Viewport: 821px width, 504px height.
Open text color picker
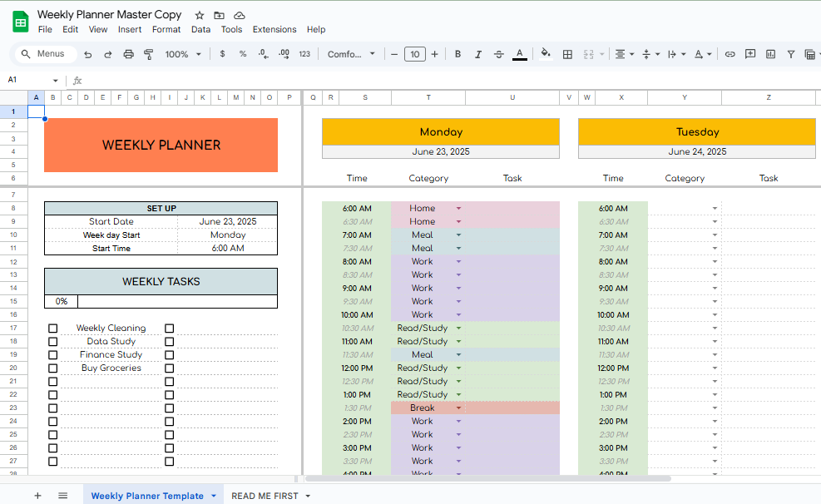(519, 54)
